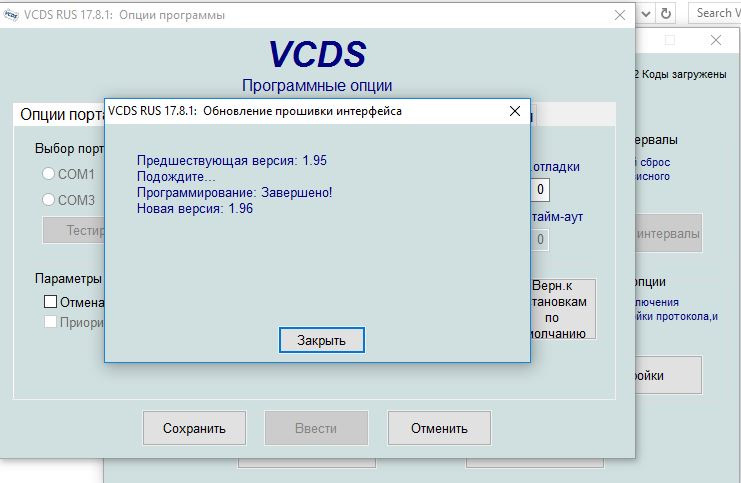This screenshot has width=741, height=483.
Task: Click Программирование: Завершено! text
Action: pyautogui.click(x=234, y=192)
